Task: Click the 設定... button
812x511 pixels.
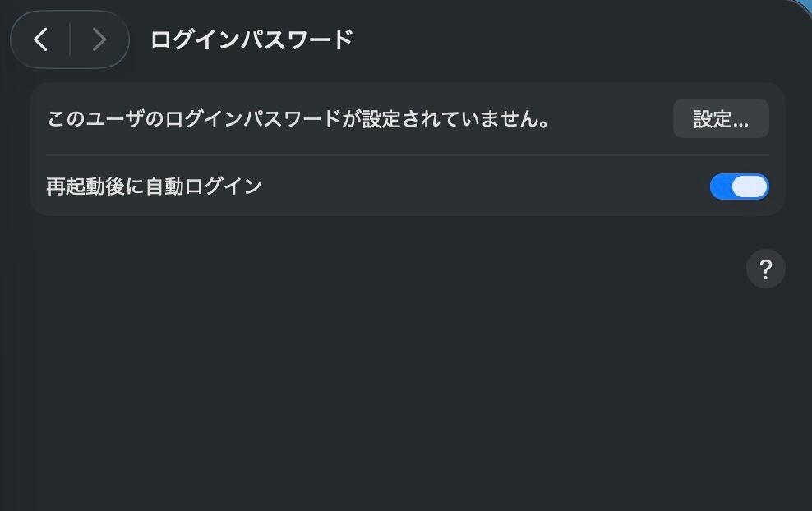Action: (721, 119)
